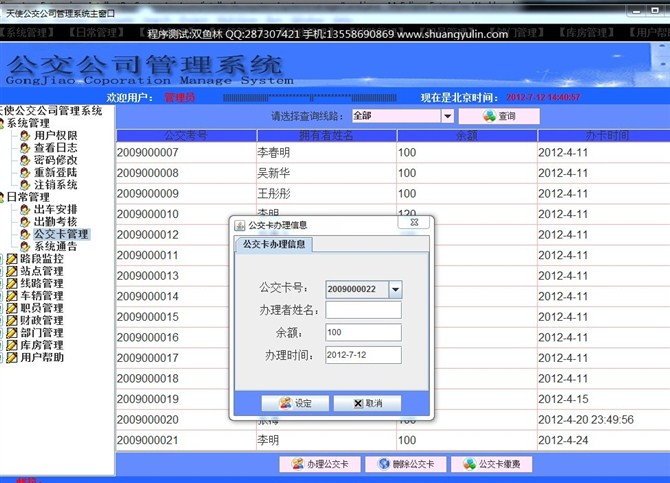The image size is (670, 483).
Task: Select the 出车安排 tree item
Action: click(56, 209)
